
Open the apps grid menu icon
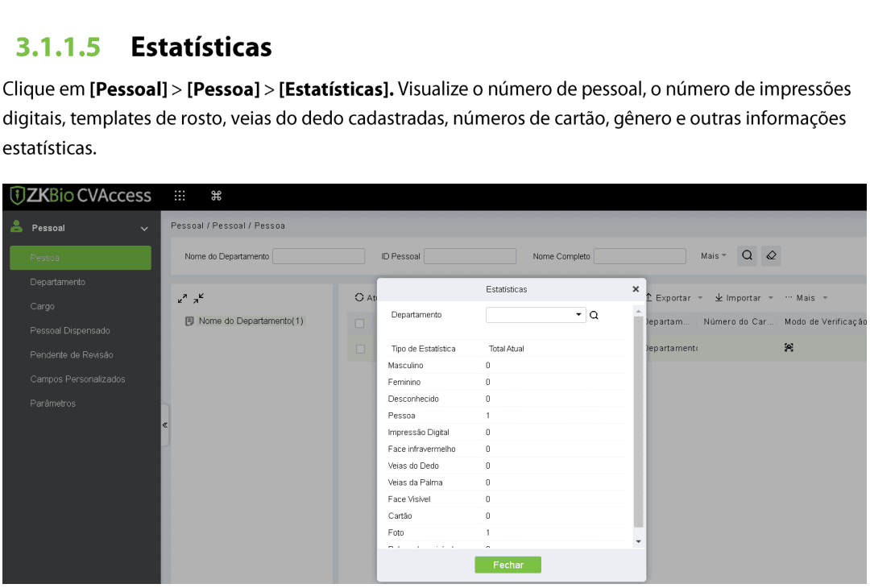[179, 196]
